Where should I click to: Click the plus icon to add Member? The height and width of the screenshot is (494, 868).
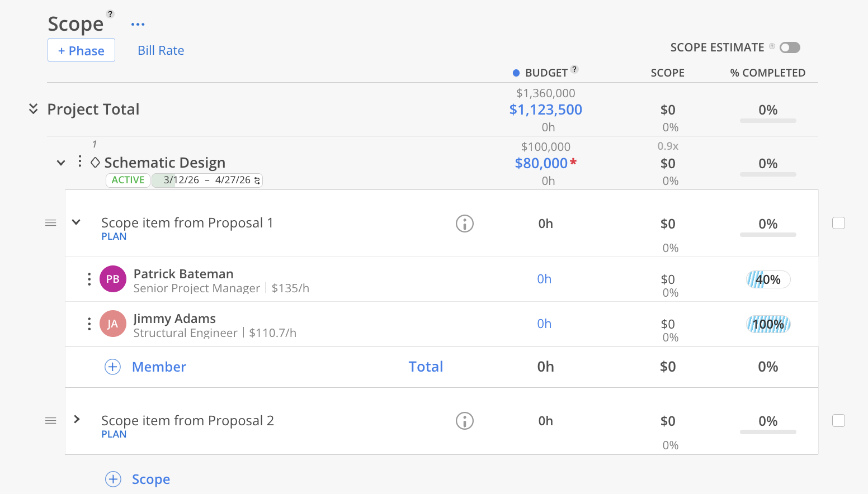click(x=113, y=367)
